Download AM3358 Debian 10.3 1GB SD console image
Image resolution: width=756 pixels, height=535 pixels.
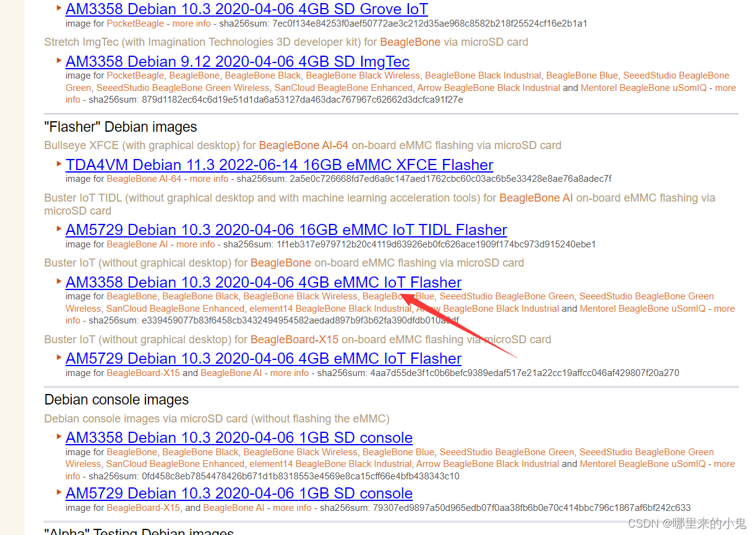point(239,438)
